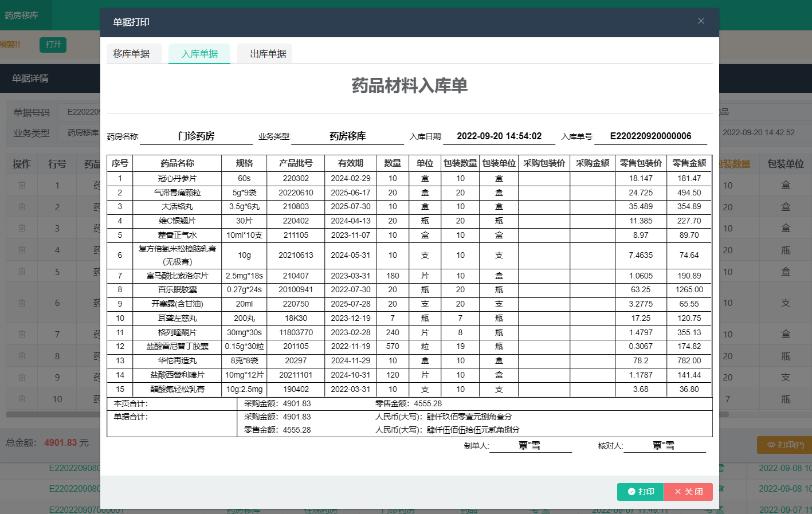The height and width of the screenshot is (514, 812).
Task: Click the 业务类型 value 药房移库 in dialog
Action: [x=347, y=136]
